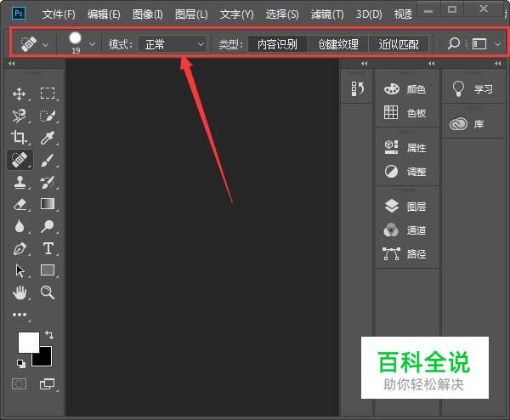Open the 文字(Y) menu
The image size is (510, 420).
[237, 14]
